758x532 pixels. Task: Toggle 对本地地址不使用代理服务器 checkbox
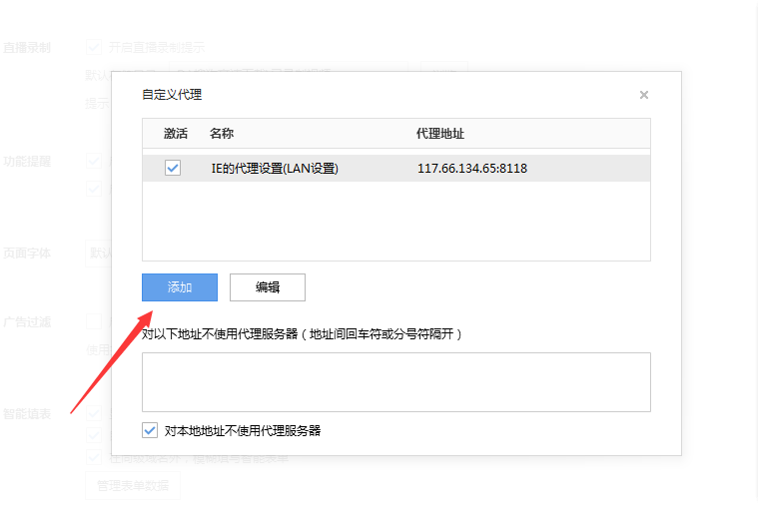(150, 430)
